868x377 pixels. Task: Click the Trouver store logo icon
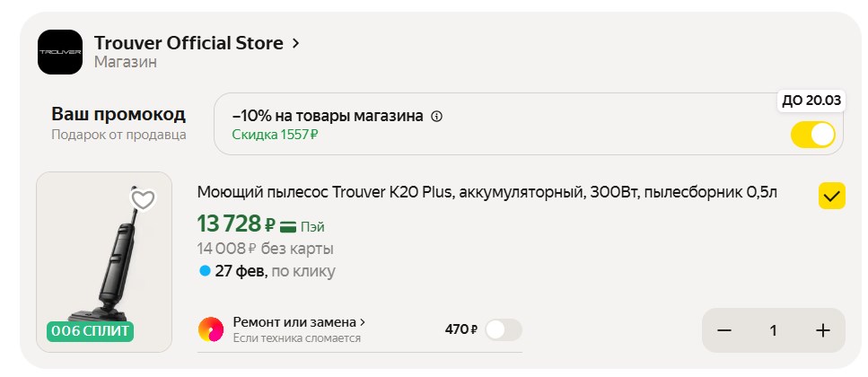59,53
